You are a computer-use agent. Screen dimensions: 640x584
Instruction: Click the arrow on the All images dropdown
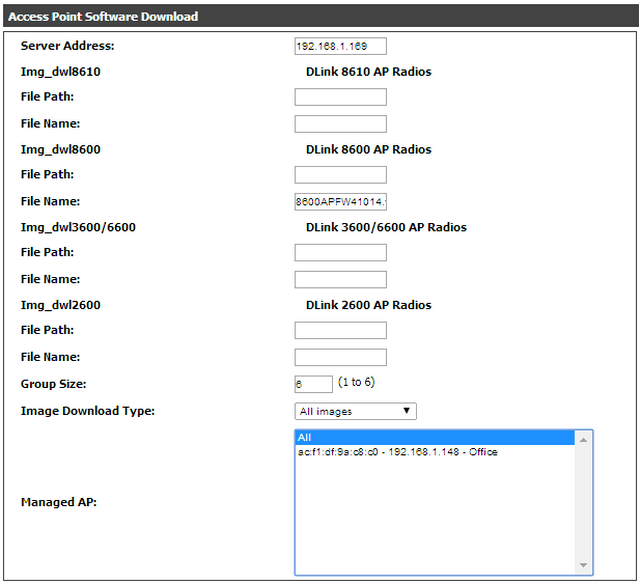coord(406,411)
